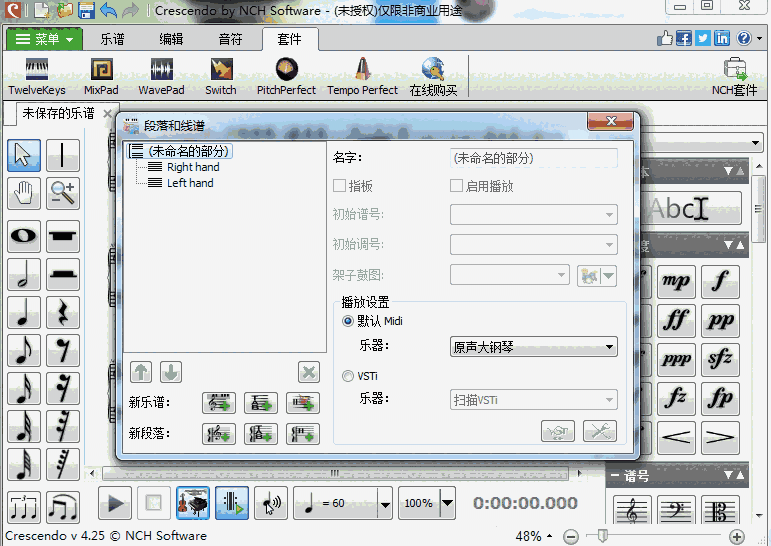Pick the whole note tool
771x546 pixels.
[x=24, y=236]
